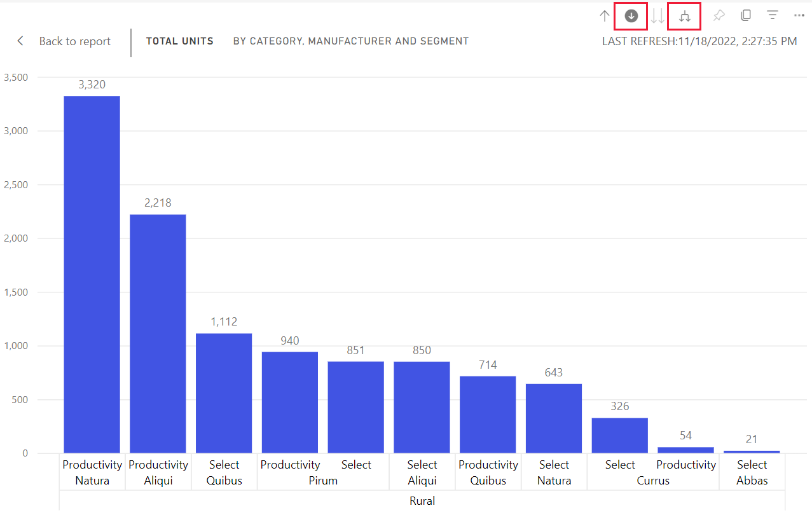Image resolution: width=812 pixels, height=515 pixels.
Task: Select the Select Aliqui bar
Action: (422, 407)
